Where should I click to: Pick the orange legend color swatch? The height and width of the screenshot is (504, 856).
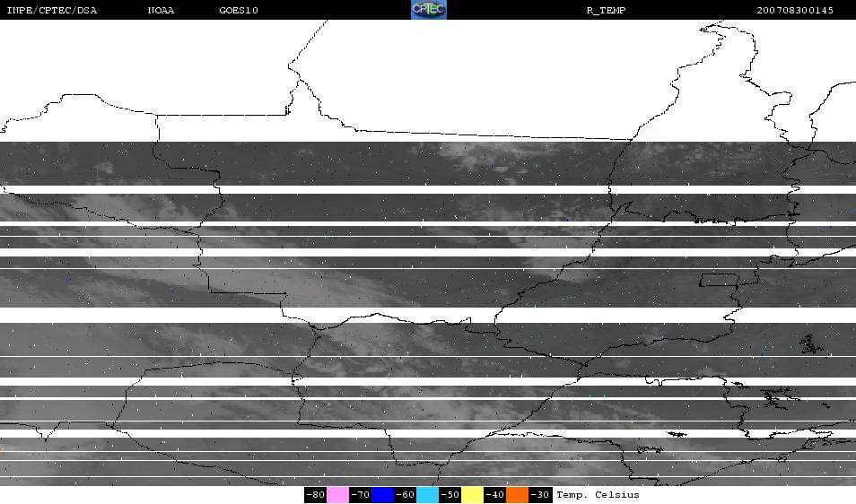coord(517,495)
